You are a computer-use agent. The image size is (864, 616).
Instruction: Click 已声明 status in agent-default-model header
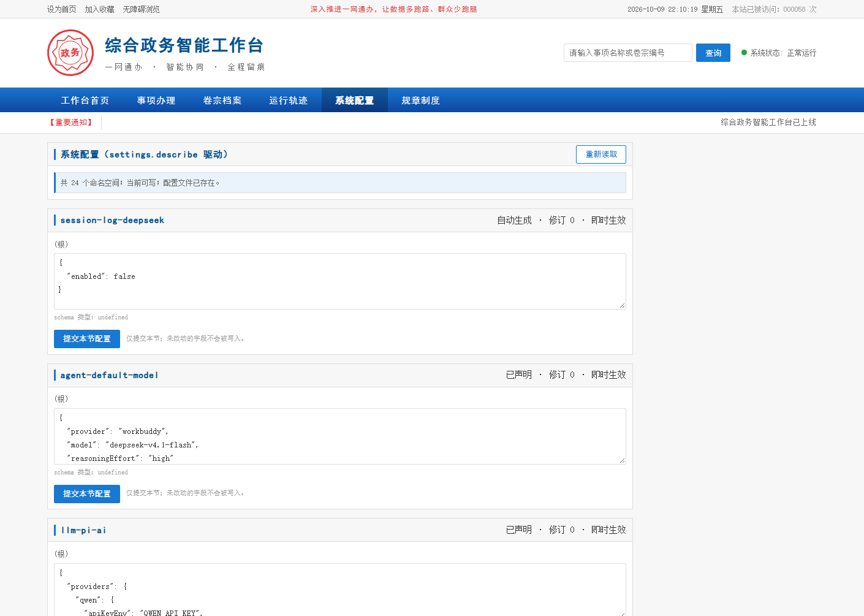click(519, 375)
